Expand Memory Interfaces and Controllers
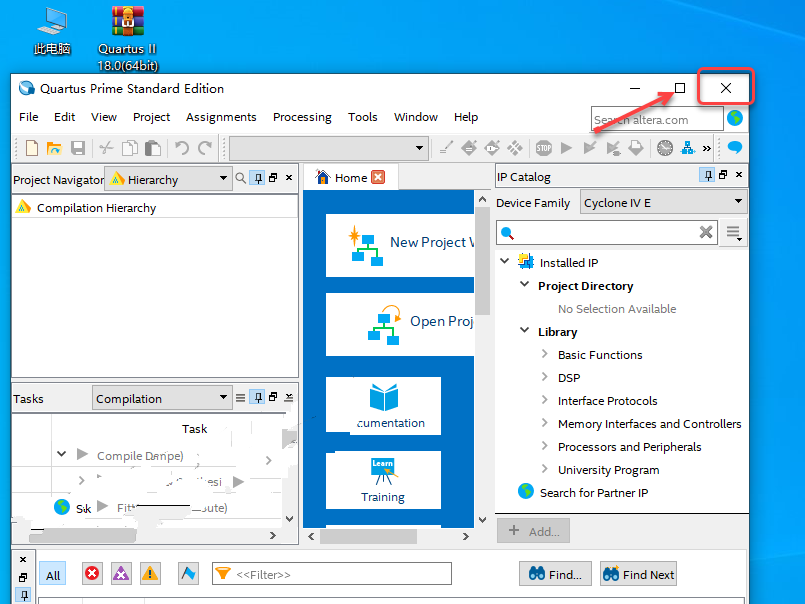The image size is (805, 604). 545,422
